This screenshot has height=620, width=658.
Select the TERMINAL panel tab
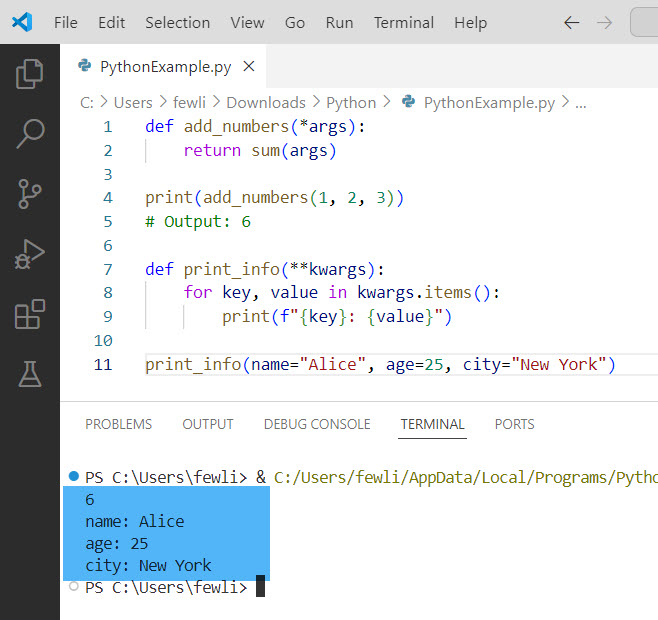pyautogui.click(x=432, y=424)
